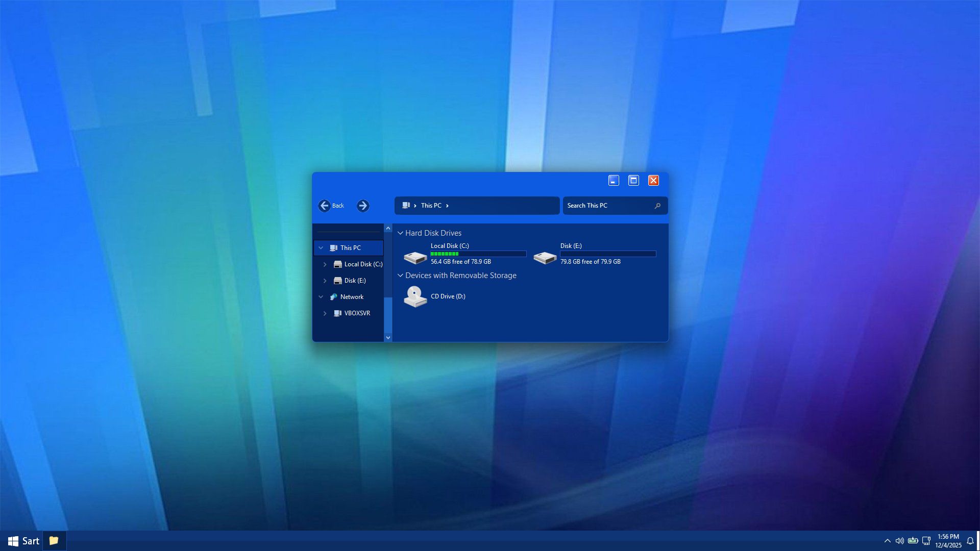Click the Forward arrow button

coord(363,206)
